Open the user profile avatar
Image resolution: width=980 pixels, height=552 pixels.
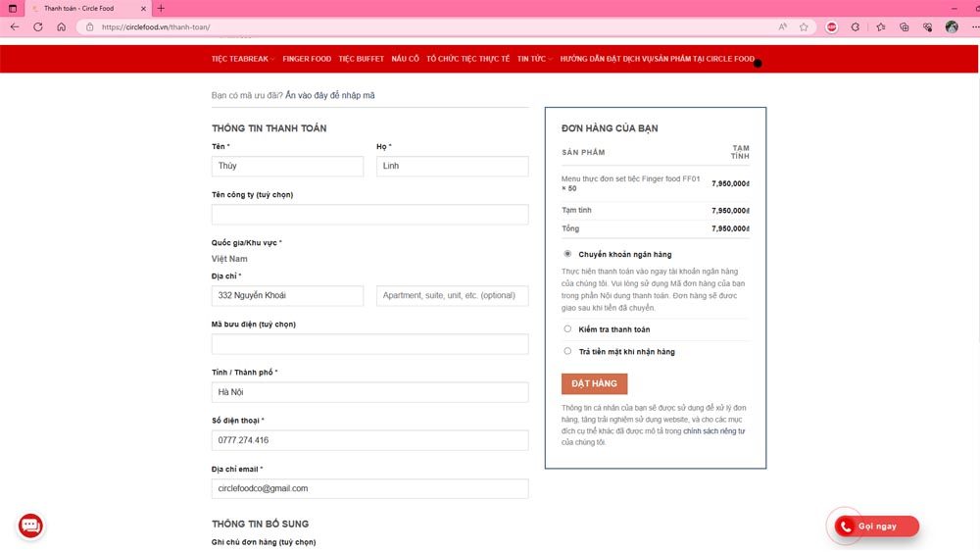coord(952,26)
